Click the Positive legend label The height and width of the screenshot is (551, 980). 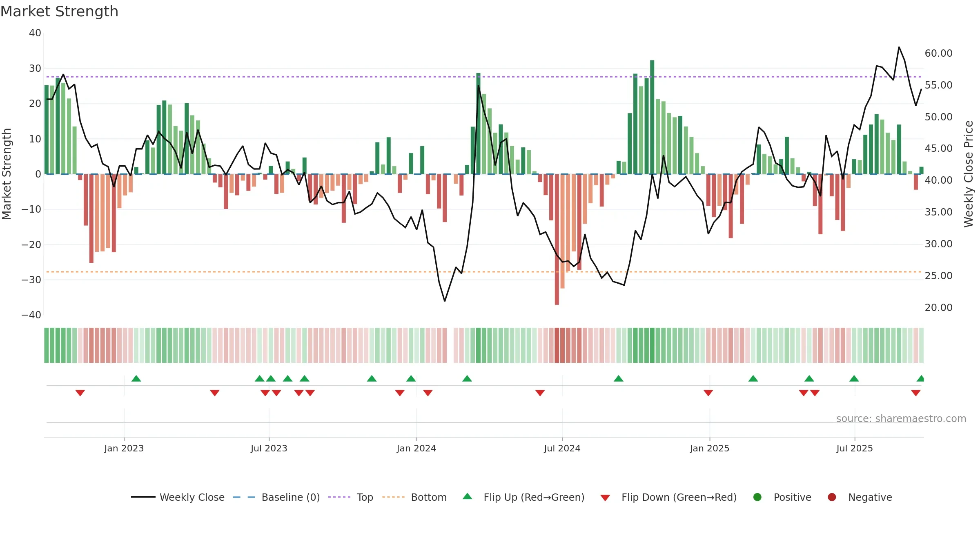(x=793, y=497)
